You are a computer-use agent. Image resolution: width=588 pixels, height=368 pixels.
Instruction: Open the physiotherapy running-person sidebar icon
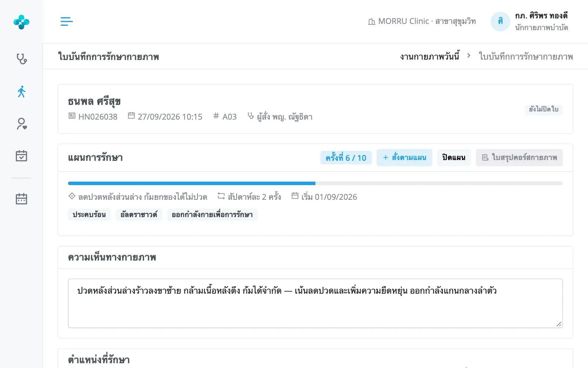[x=22, y=91]
